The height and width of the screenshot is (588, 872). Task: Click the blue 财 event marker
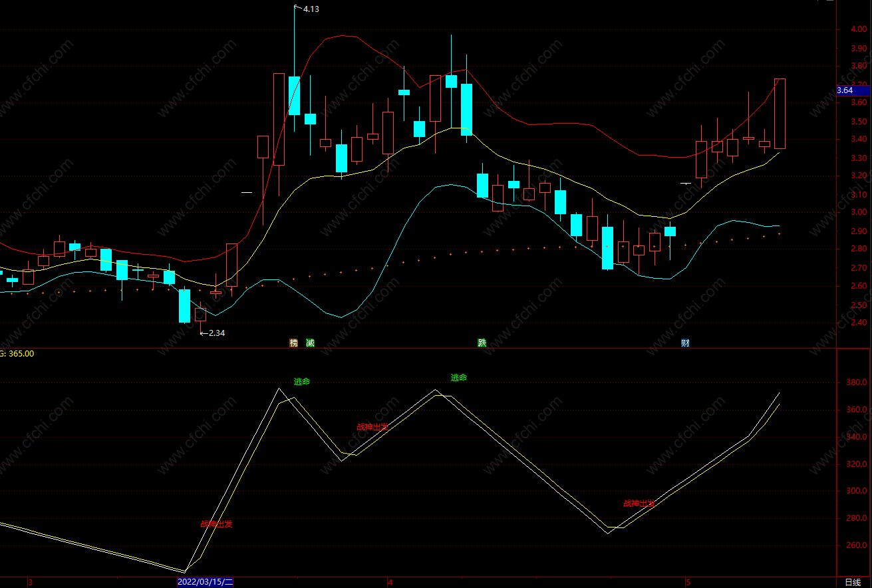[x=685, y=343]
